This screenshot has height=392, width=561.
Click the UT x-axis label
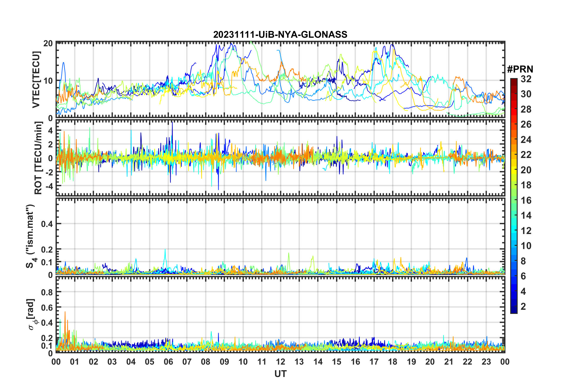click(280, 374)
